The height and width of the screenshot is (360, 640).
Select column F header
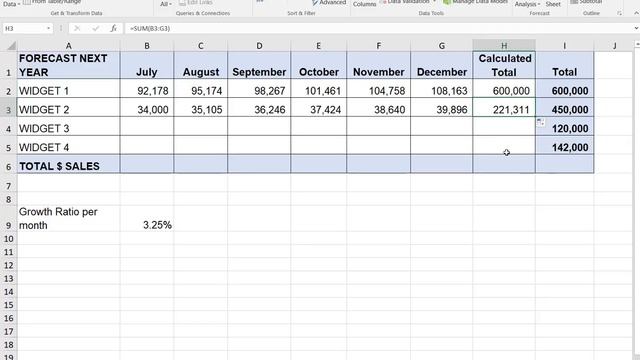(378, 45)
